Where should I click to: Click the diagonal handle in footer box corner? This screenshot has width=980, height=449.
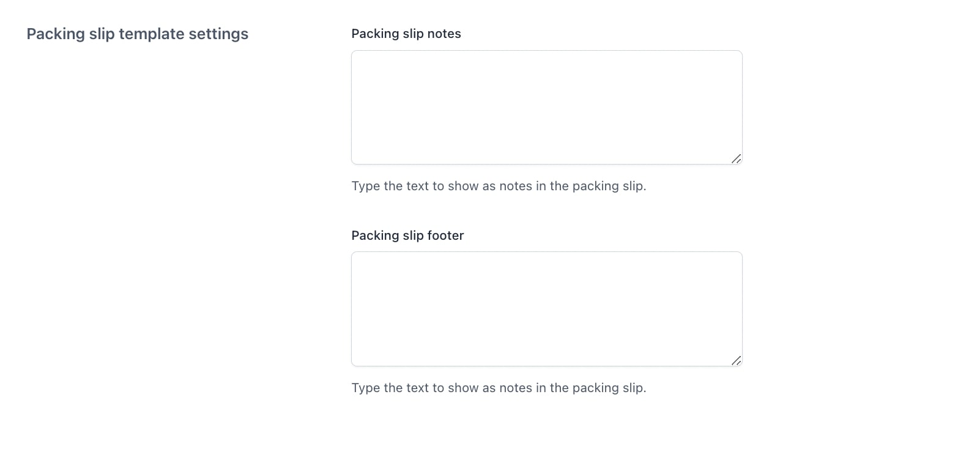point(736,360)
